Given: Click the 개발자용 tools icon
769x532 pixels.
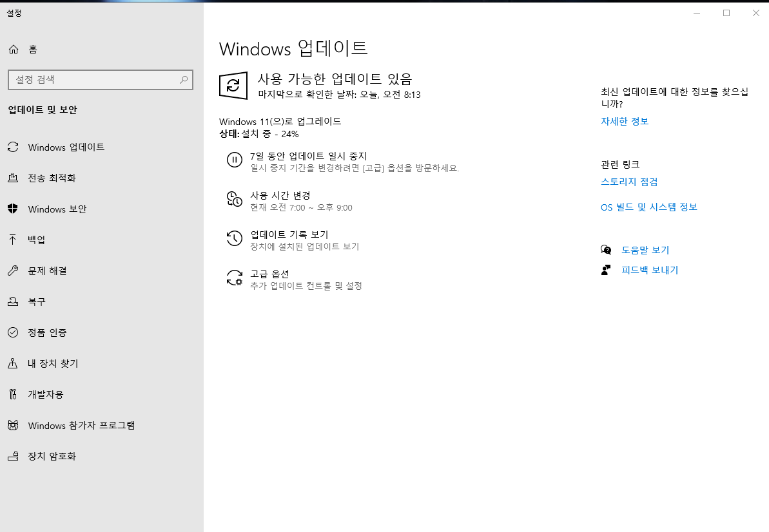Looking at the screenshot, I should (x=14, y=394).
